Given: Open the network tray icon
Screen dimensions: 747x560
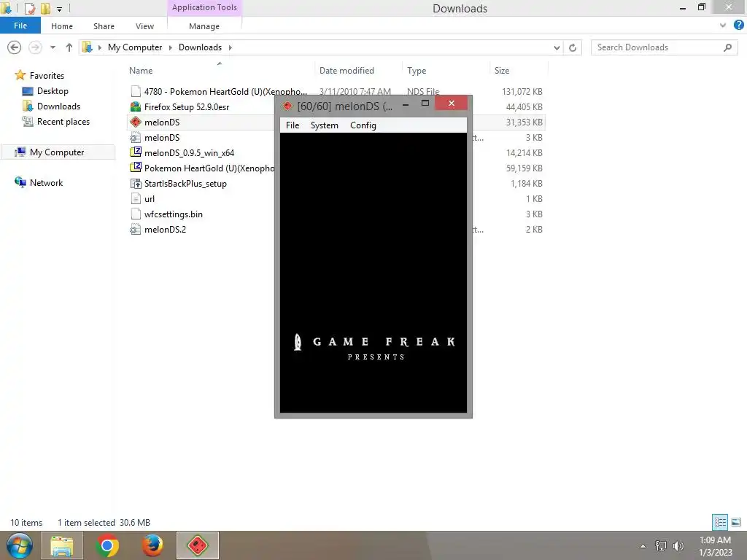Looking at the screenshot, I should pos(661,545).
